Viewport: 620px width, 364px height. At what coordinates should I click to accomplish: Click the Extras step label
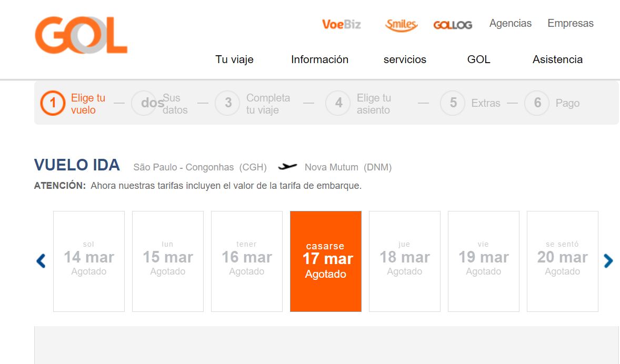point(486,103)
